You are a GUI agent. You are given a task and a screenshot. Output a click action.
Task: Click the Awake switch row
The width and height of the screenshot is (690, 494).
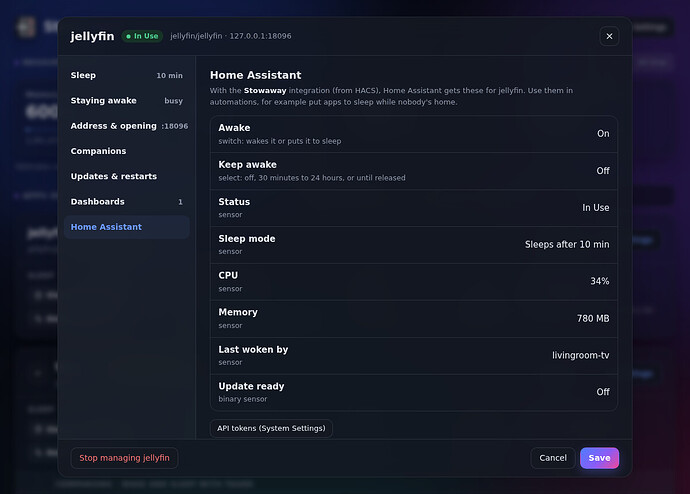[414, 134]
